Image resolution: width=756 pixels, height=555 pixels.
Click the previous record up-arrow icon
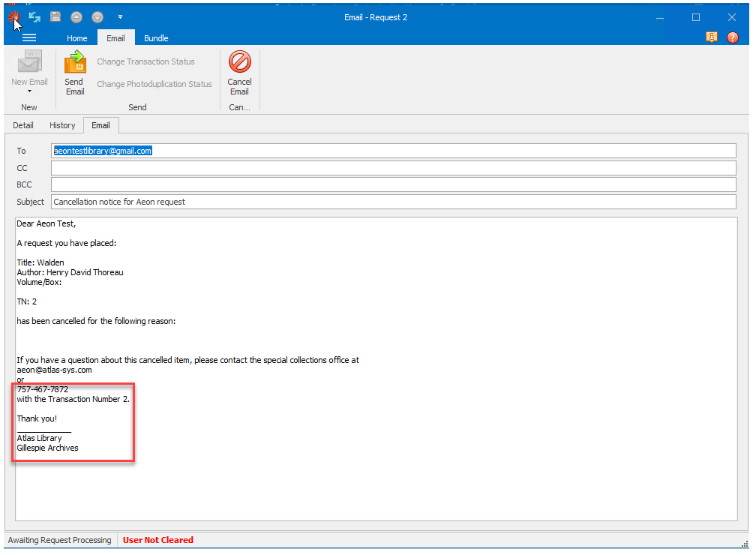[76, 16]
